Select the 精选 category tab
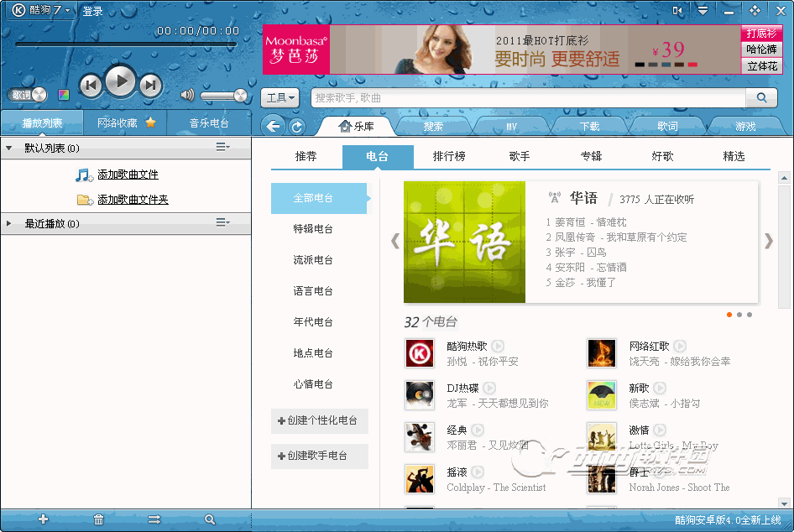794x532 pixels. (734, 156)
